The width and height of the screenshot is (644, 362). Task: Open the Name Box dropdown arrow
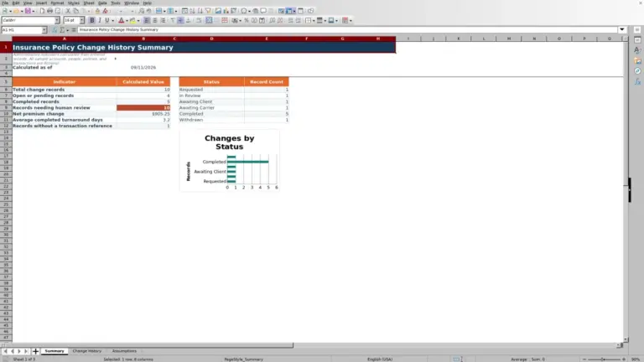(x=44, y=29)
